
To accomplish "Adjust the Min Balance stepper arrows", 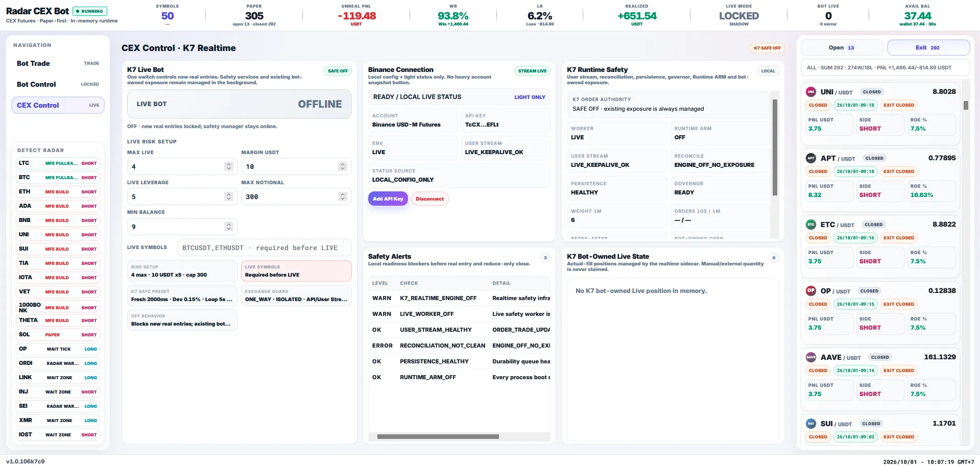I will [229, 227].
